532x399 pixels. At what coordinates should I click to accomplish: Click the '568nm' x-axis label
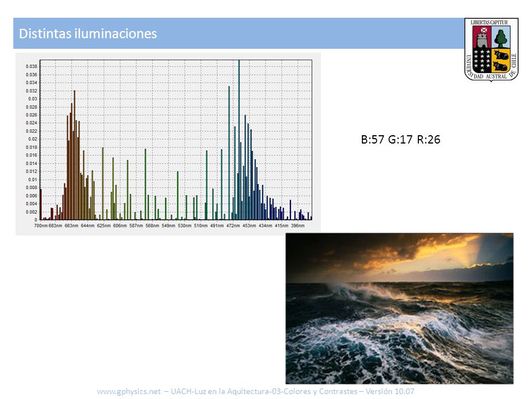pyautogui.click(x=152, y=226)
